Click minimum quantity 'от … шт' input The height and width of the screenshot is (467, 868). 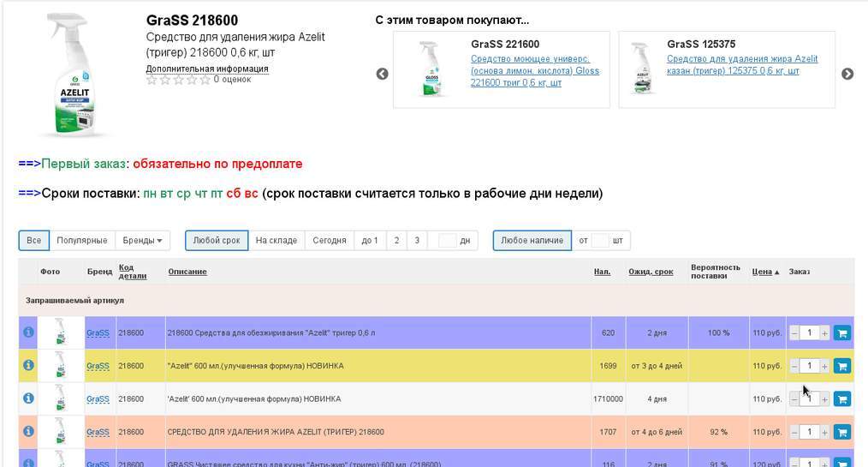pyautogui.click(x=600, y=241)
